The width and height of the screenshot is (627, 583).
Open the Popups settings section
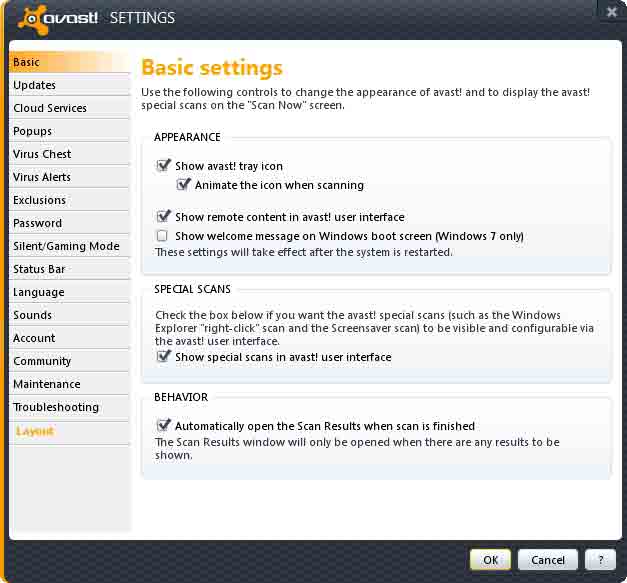click(69, 131)
